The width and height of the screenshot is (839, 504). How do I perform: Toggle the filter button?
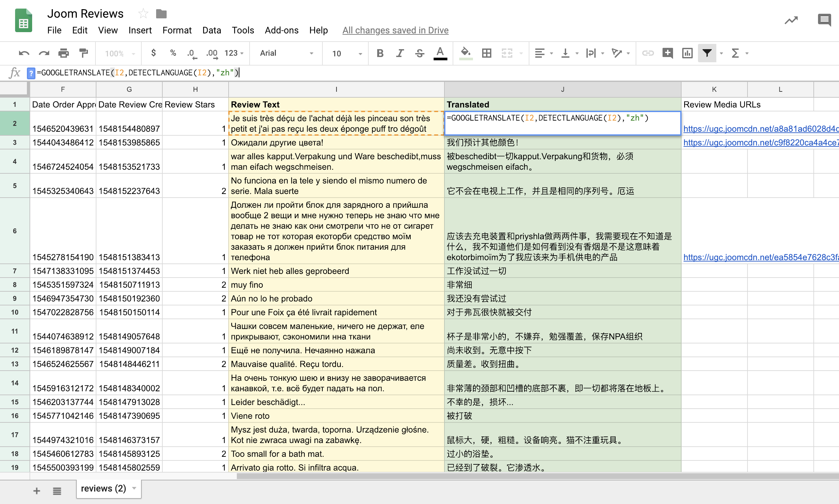click(707, 53)
